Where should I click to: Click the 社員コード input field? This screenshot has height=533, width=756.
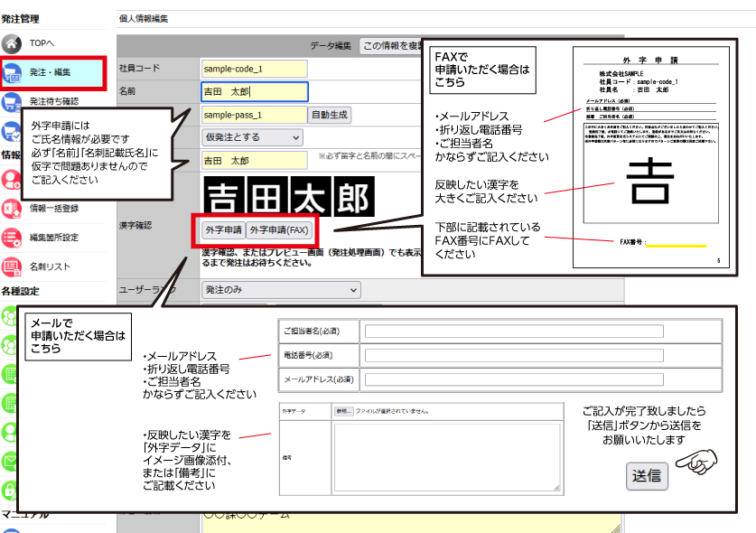click(254, 69)
